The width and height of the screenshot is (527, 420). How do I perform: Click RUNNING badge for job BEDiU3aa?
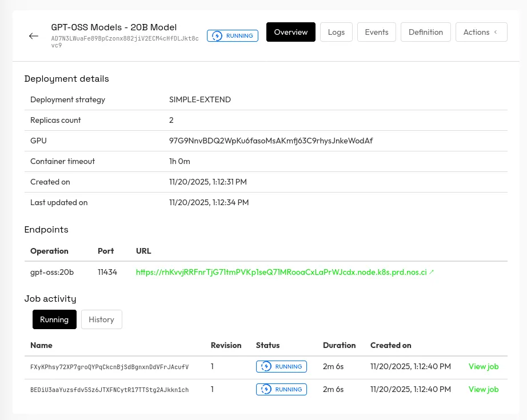pos(281,389)
